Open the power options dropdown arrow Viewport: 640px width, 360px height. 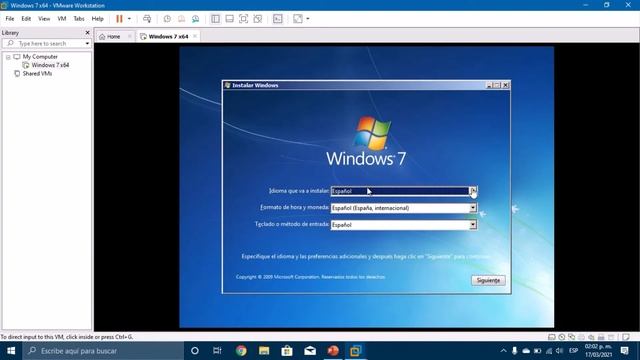point(129,19)
